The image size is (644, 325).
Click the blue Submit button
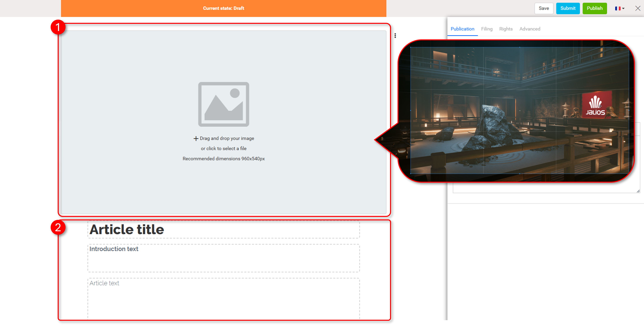[x=568, y=8]
